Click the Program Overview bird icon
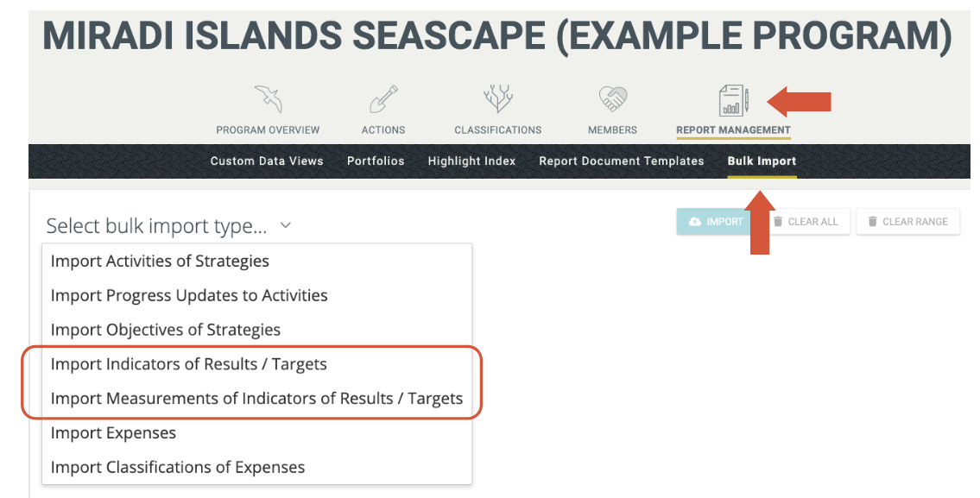Image resolution: width=980 pixels, height=498 pixels. pyautogui.click(x=268, y=100)
